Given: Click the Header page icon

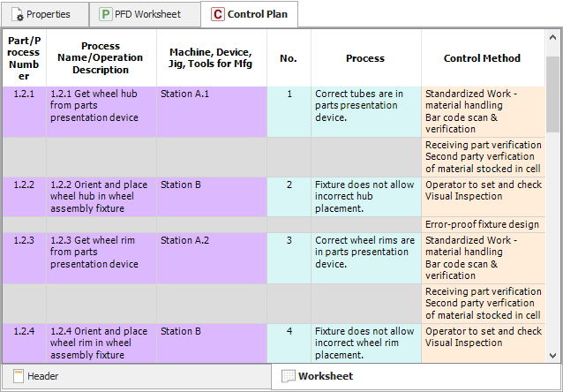Looking at the screenshot, I should 18,376.
